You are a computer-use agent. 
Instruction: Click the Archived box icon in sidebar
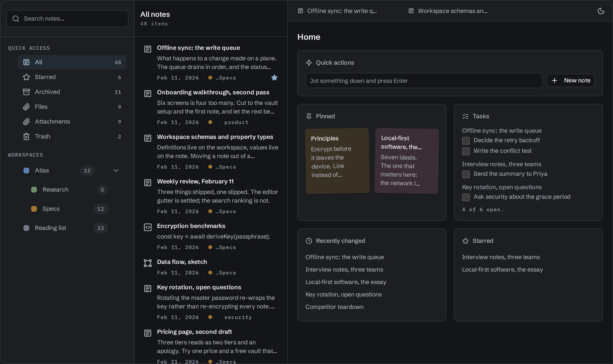pos(26,92)
